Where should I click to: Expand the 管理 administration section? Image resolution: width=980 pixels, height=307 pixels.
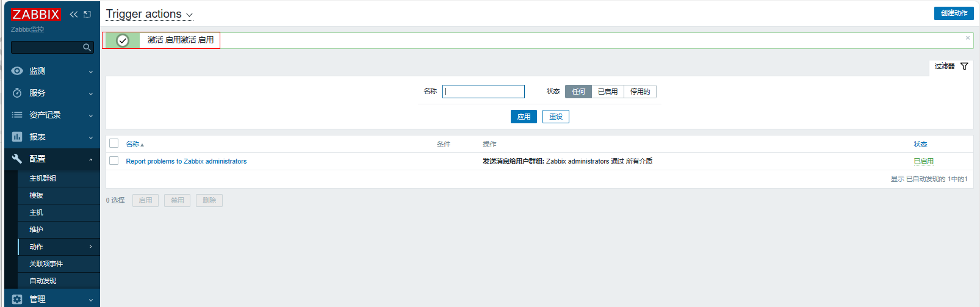click(52, 299)
